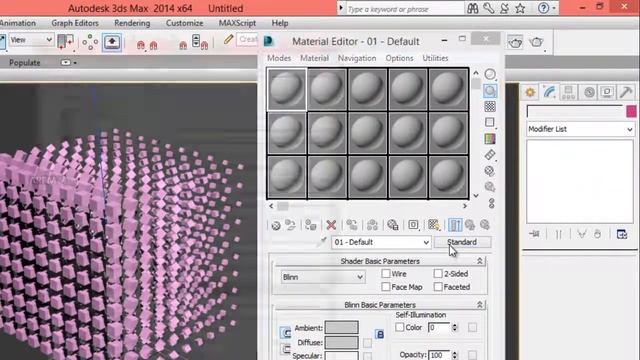Click red X Reset Map/Mtl icon
640x360 pixels.
[331, 225]
